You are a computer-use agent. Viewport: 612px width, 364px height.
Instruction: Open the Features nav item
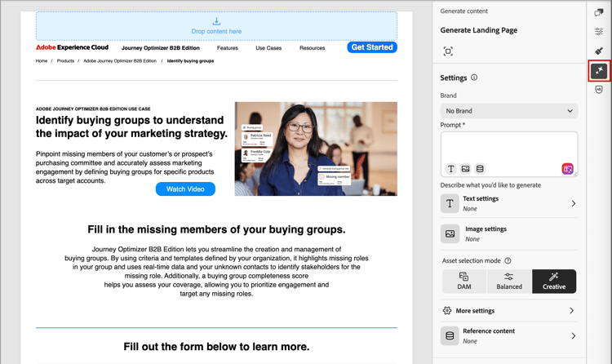click(228, 48)
